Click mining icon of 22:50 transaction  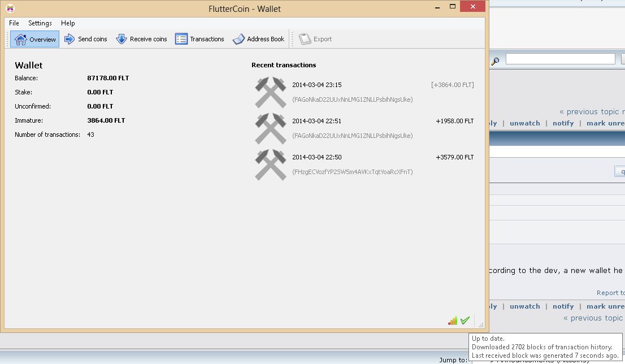click(x=271, y=164)
